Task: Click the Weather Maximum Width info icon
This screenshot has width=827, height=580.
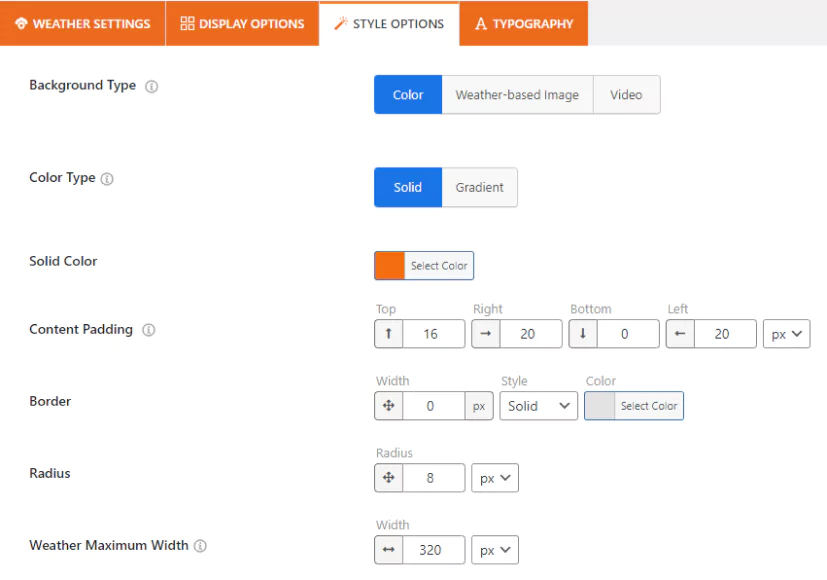Action: point(200,546)
